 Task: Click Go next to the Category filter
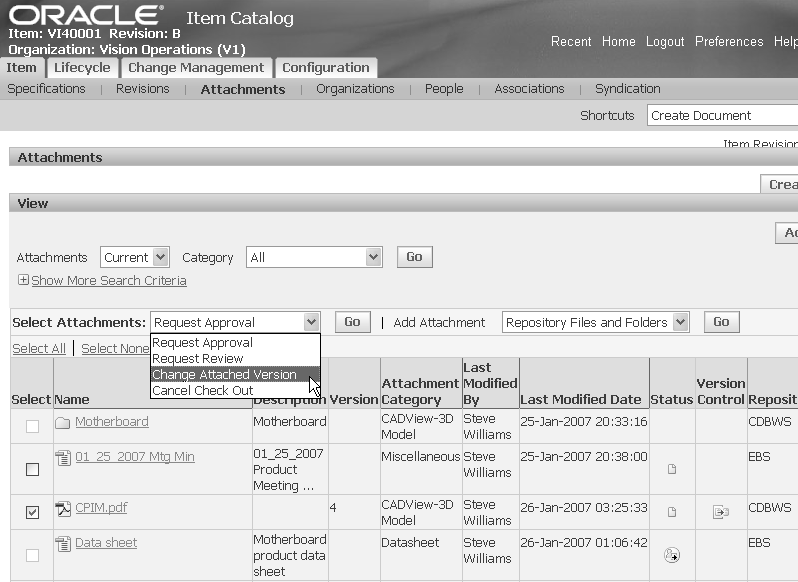click(x=414, y=257)
